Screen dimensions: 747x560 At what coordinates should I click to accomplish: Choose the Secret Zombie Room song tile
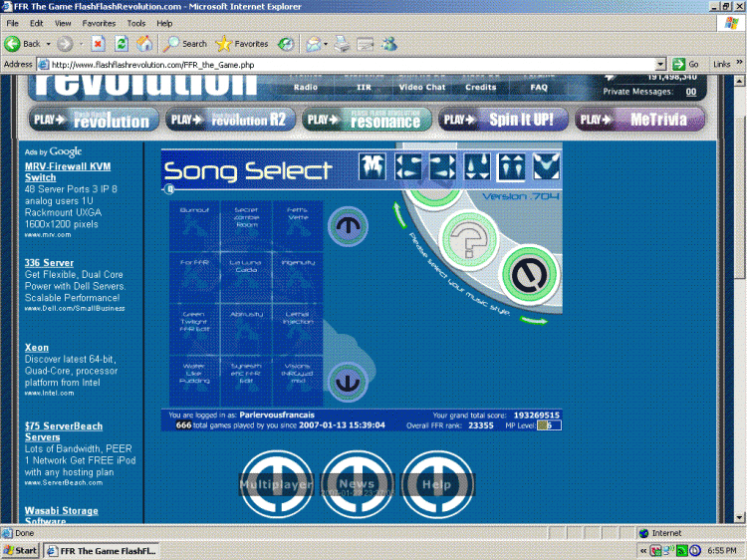246,226
